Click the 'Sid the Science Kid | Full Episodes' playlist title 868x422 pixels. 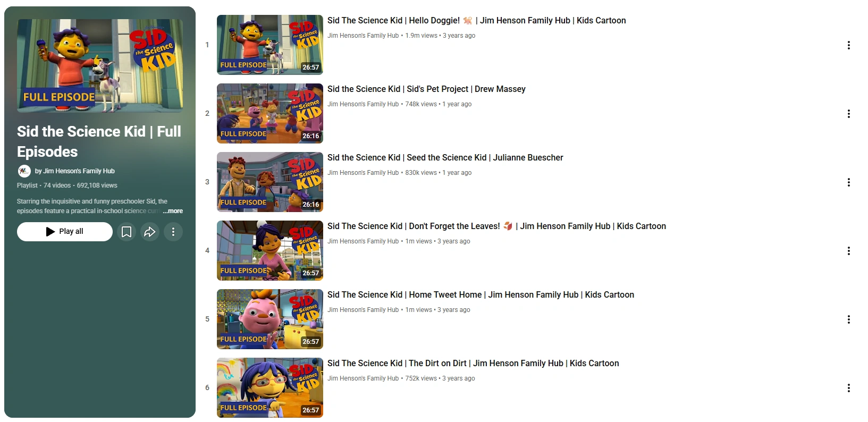pos(99,141)
